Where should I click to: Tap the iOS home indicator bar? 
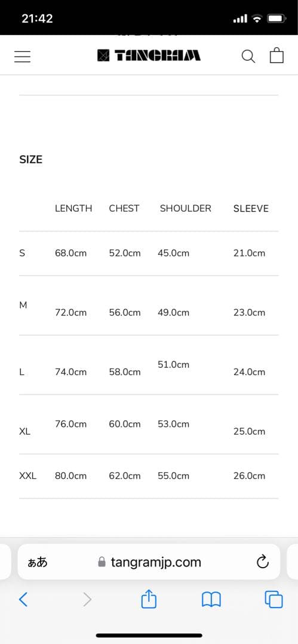(x=149, y=636)
